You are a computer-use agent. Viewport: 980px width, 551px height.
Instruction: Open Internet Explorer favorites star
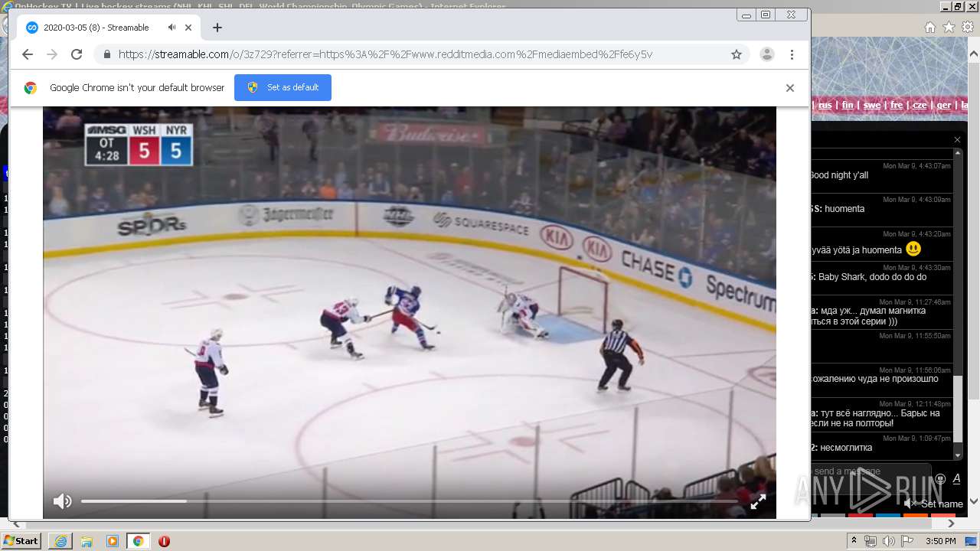[949, 27]
